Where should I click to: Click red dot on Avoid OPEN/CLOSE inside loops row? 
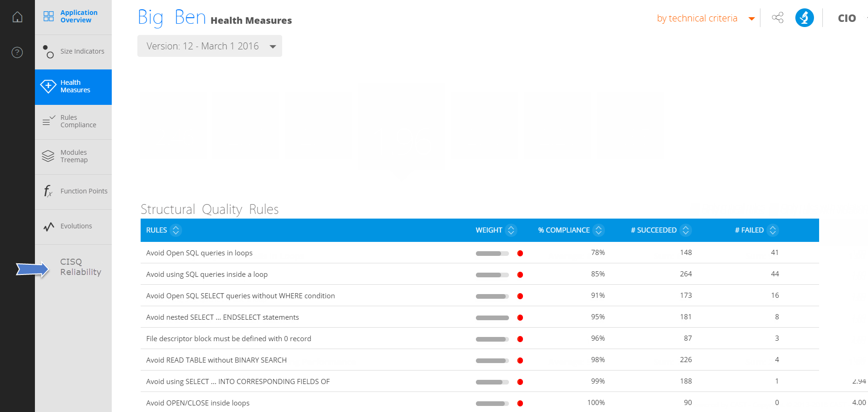tap(520, 404)
